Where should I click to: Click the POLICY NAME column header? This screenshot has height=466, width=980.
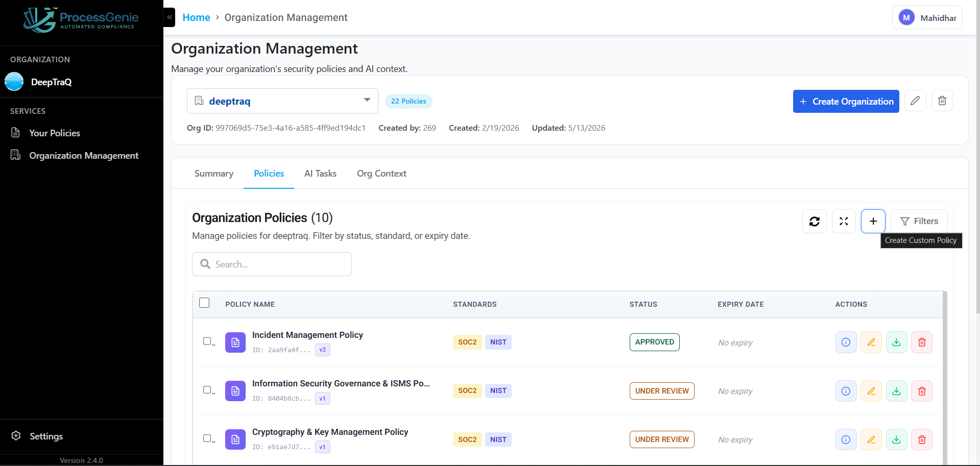click(250, 304)
